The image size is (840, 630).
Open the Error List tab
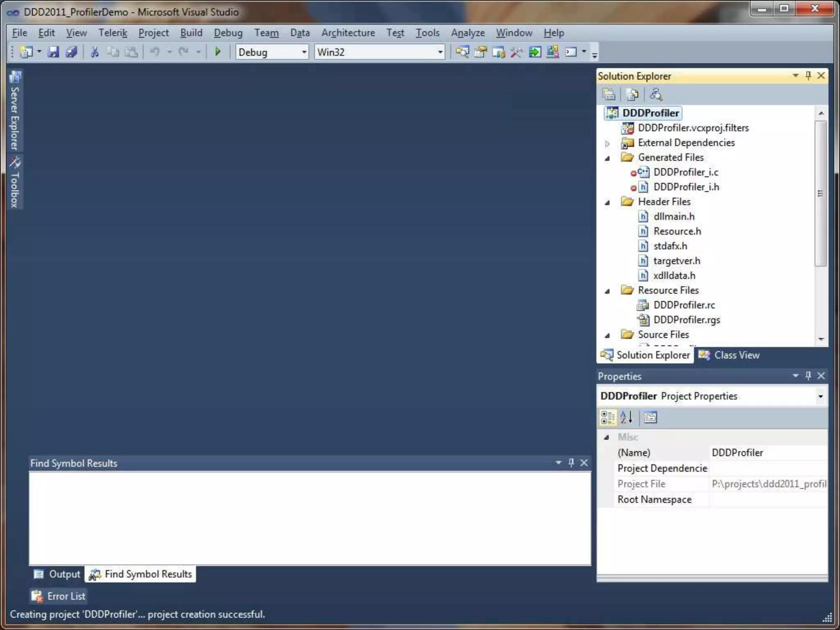point(59,596)
